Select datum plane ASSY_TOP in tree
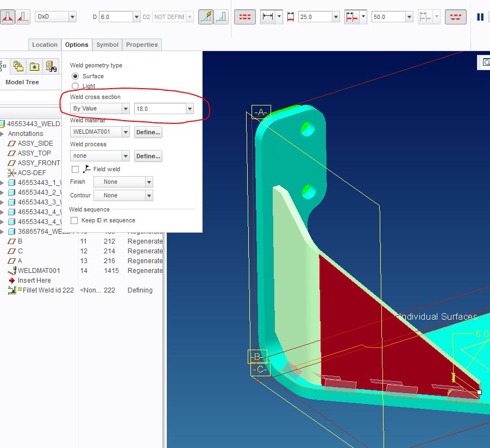This screenshot has width=490, height=448. (x=34, y=153)
